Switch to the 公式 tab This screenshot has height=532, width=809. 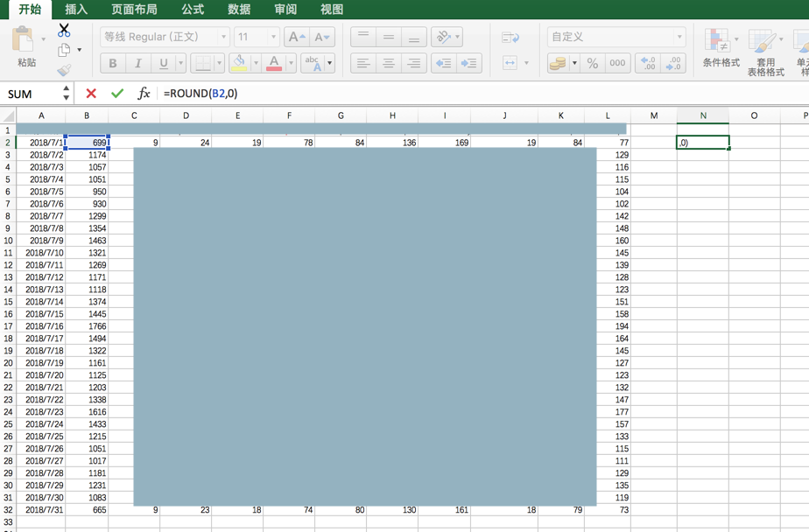click(x=193, y=10)
